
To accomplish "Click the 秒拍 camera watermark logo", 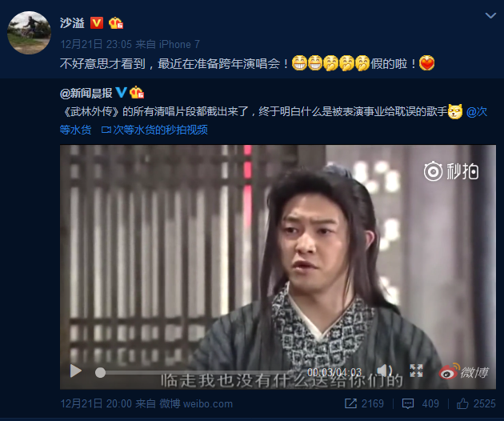I will coord(451,171).
